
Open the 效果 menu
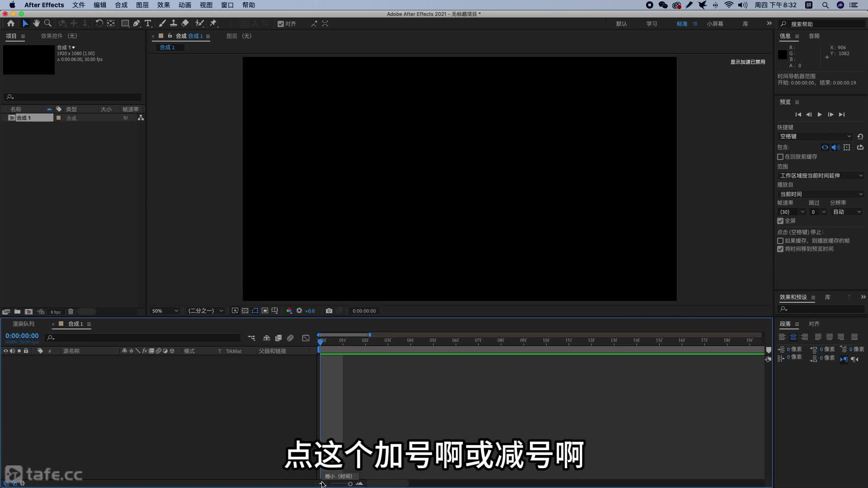pyautogui.click(x=163, y=5)
